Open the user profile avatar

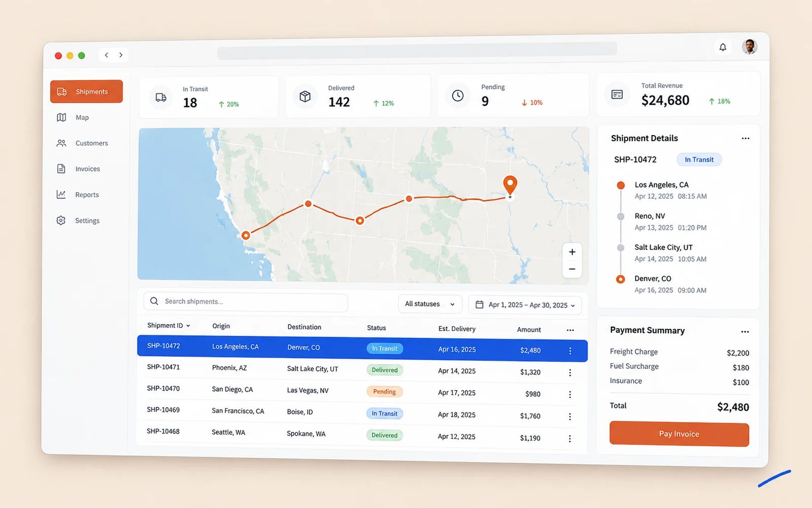coord(750,47)
